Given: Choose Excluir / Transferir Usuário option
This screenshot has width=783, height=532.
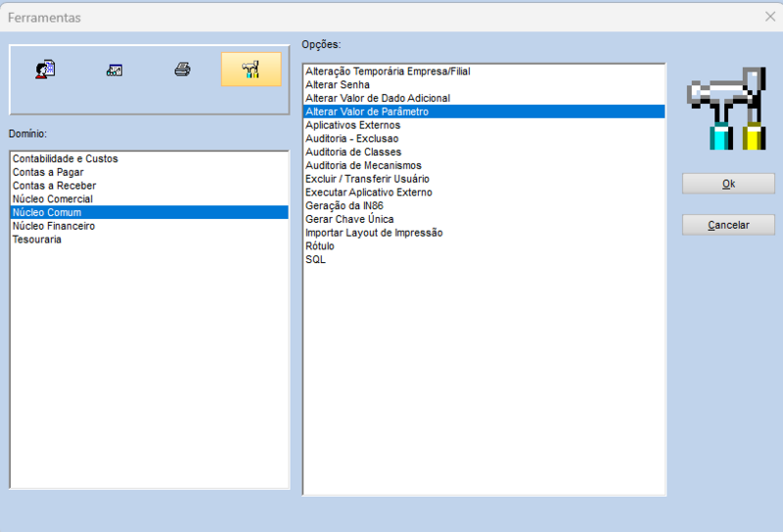Looking at the screenshot, I should [x=484, y=179].
